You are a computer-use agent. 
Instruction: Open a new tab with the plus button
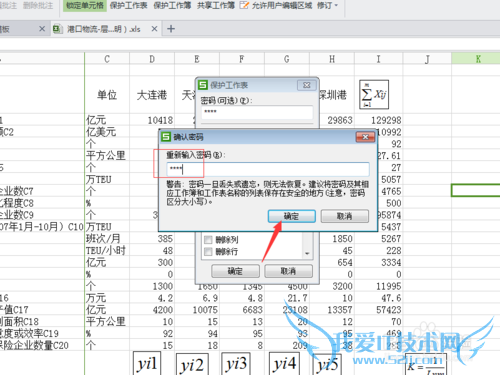tap(171, 29)
